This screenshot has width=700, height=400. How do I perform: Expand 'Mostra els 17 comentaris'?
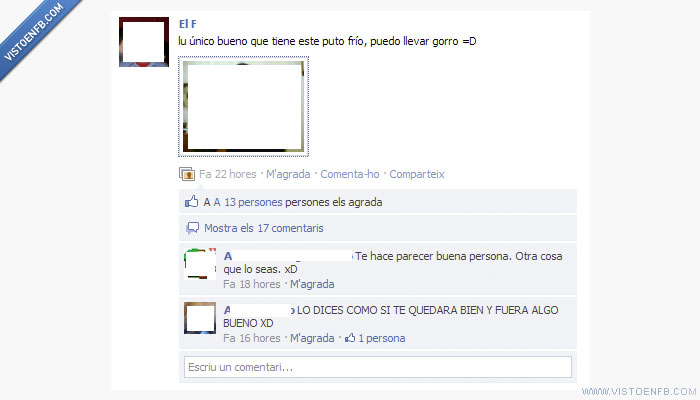[x=263, y=228]
